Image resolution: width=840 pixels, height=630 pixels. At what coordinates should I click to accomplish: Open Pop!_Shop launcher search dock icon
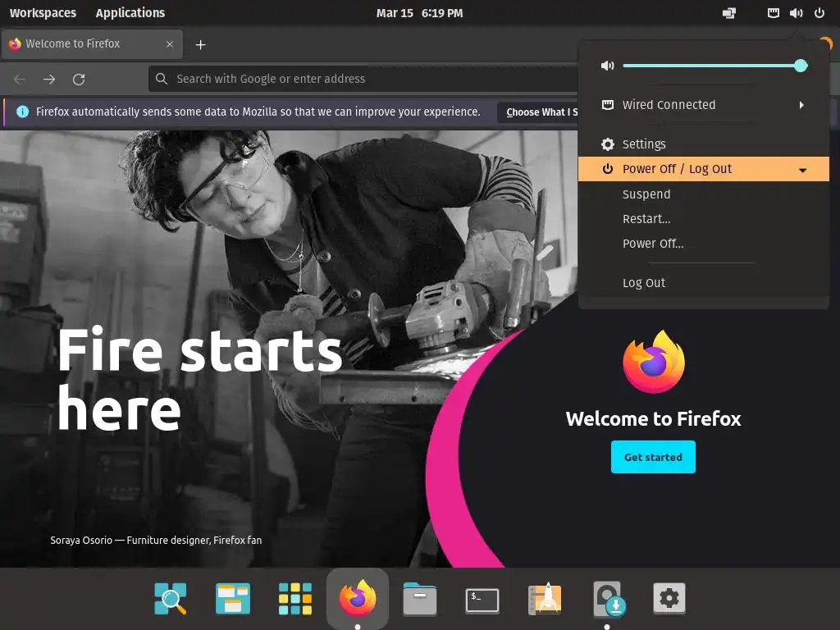170,598
